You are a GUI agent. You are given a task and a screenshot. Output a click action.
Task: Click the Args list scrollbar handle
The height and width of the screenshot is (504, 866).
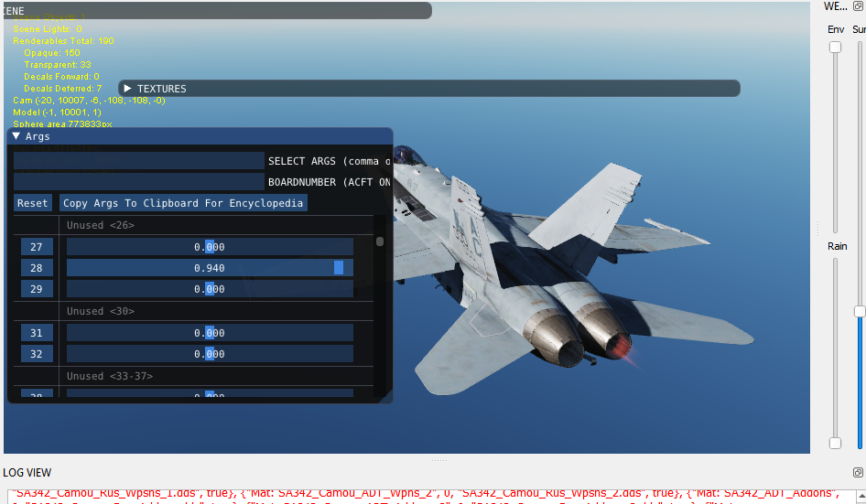point(380,241)
